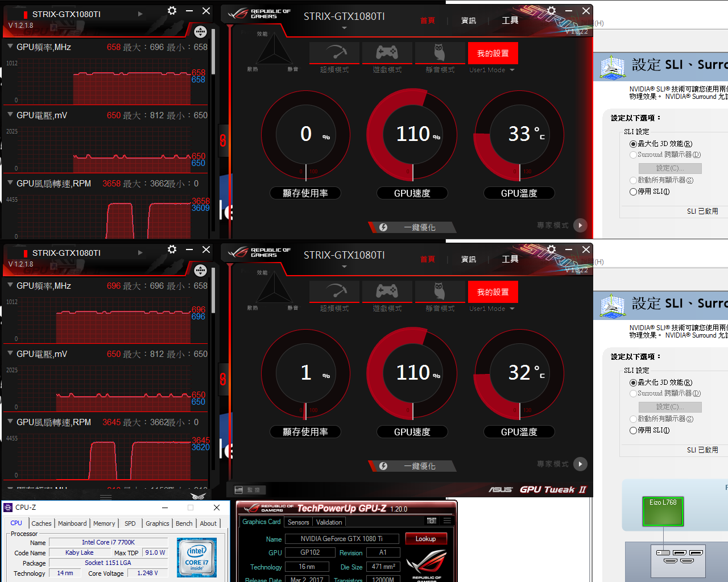Click Intel Core i7 7700K name field
Screen dimensions: 728x582
[109, 542]
